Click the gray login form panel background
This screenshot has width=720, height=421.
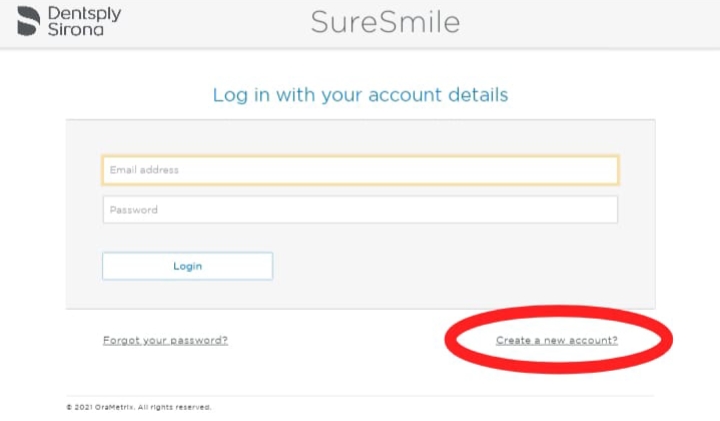coord(459,275)
